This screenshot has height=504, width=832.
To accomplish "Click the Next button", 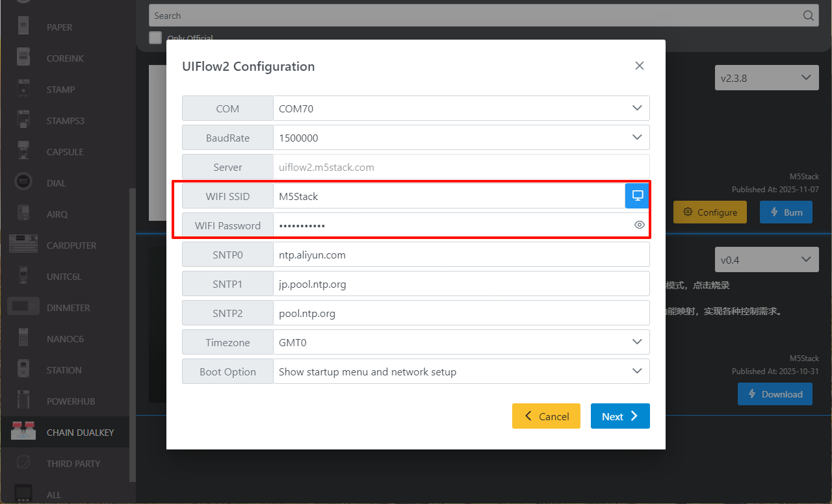I will pyautogui.click(x=619, y=416).
